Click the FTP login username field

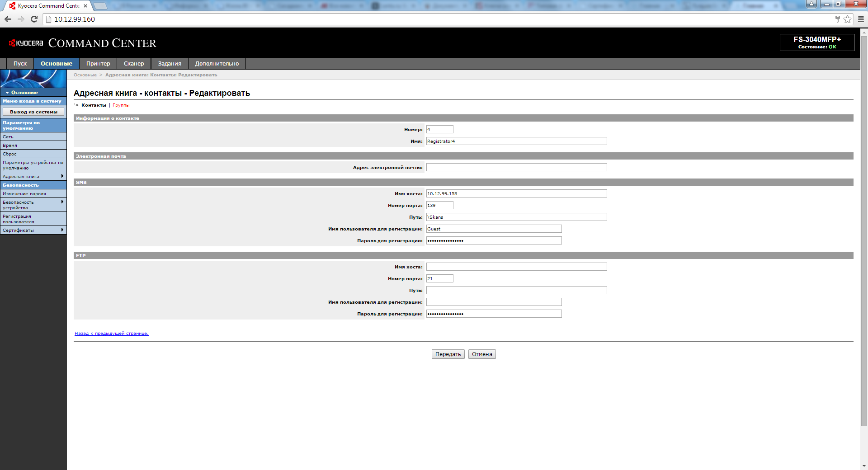pyautogui.click(x=494, y=302)
